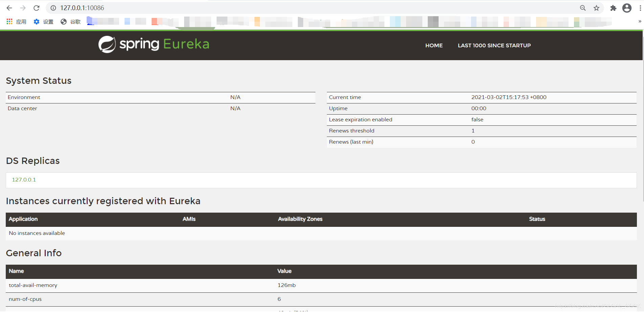The image size is (644, 312).
Task: Click the Renews (last min) label
Action: pyautogui.click(x=351, y=142)
